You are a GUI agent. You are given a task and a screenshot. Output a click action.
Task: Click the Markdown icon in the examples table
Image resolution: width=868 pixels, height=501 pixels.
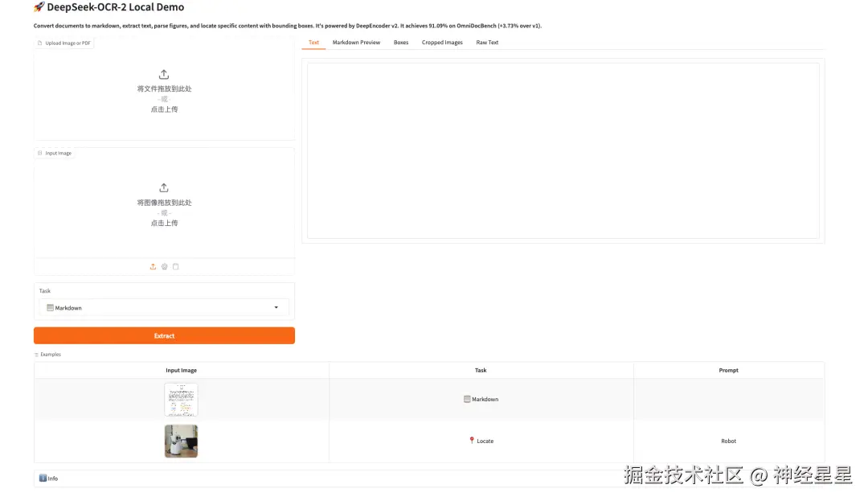coord(467,399)
